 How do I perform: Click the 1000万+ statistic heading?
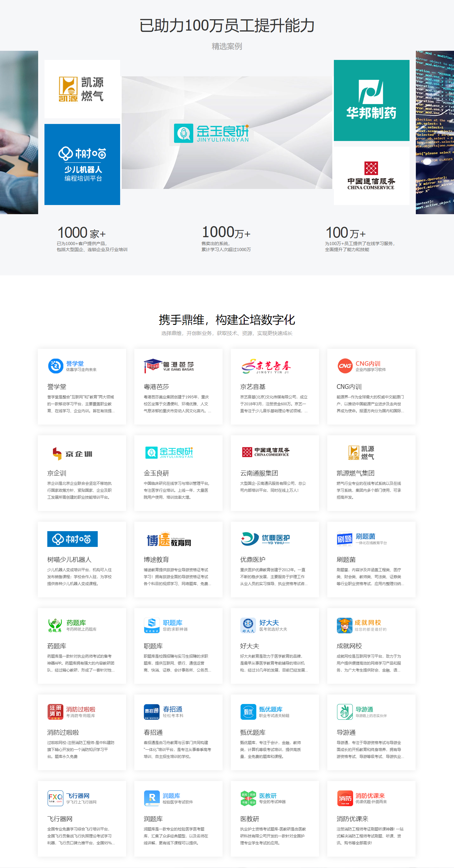226,232
